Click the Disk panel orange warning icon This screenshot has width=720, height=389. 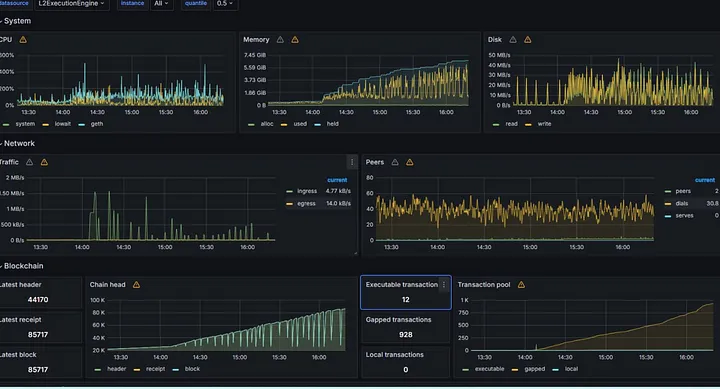click(x=528, y=40)
